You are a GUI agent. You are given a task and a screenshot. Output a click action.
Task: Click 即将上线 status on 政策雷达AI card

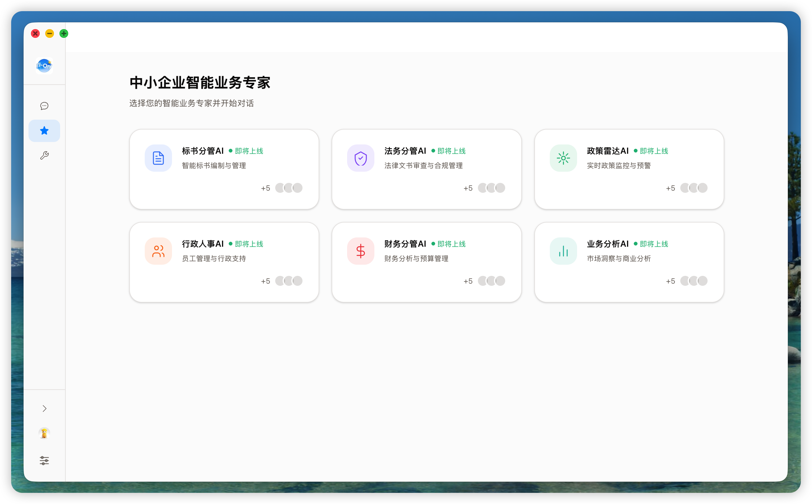pyautogui.click(x=651, y=151)
